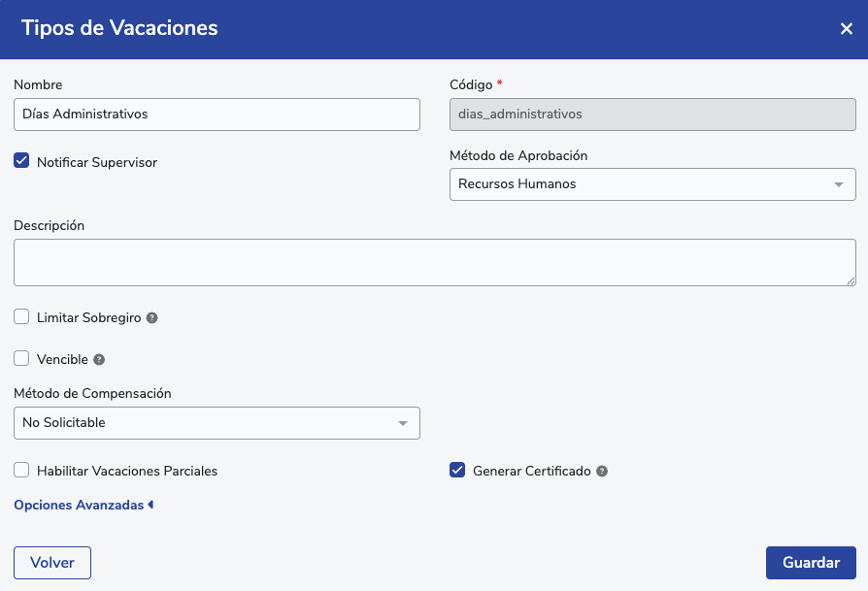Open the Generar Certificado help tooltip icon
Viewport: 868px width, 591px height.
(x=602, y=472)
